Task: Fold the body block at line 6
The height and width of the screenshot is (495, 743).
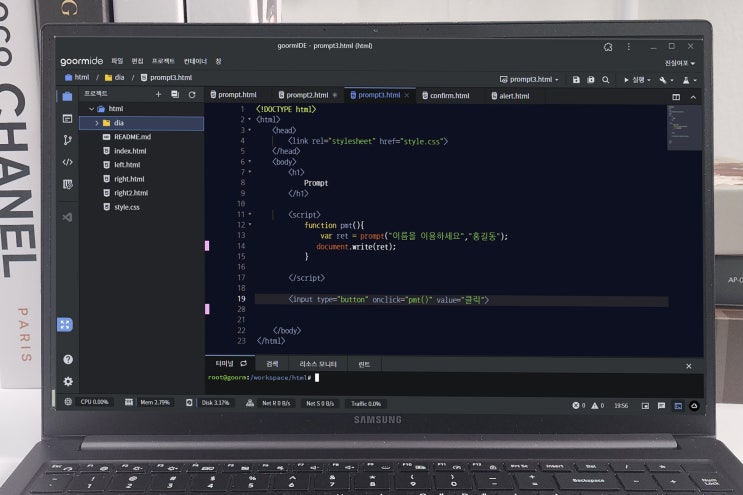Action: coord(250,162)
